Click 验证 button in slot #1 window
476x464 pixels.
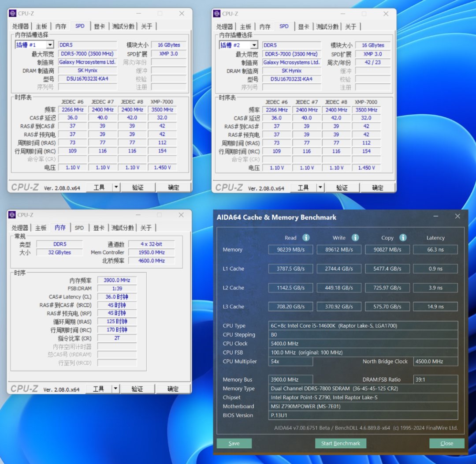point(138,187)
